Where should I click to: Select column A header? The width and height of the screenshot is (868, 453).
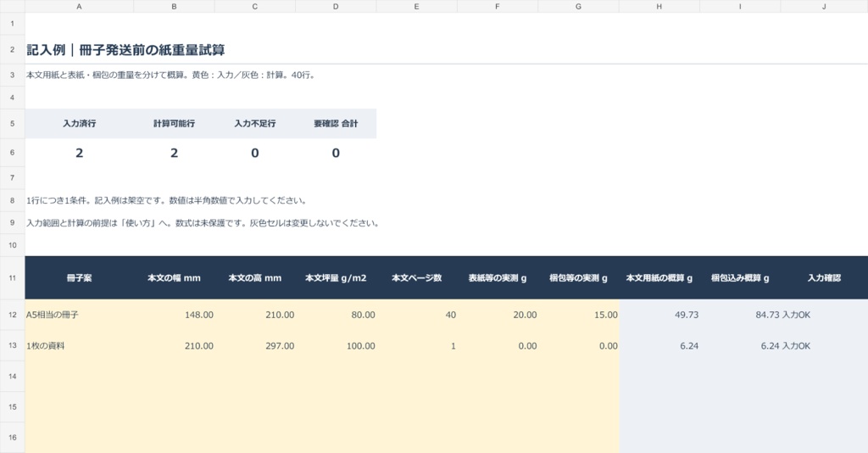tap(79, 6)
